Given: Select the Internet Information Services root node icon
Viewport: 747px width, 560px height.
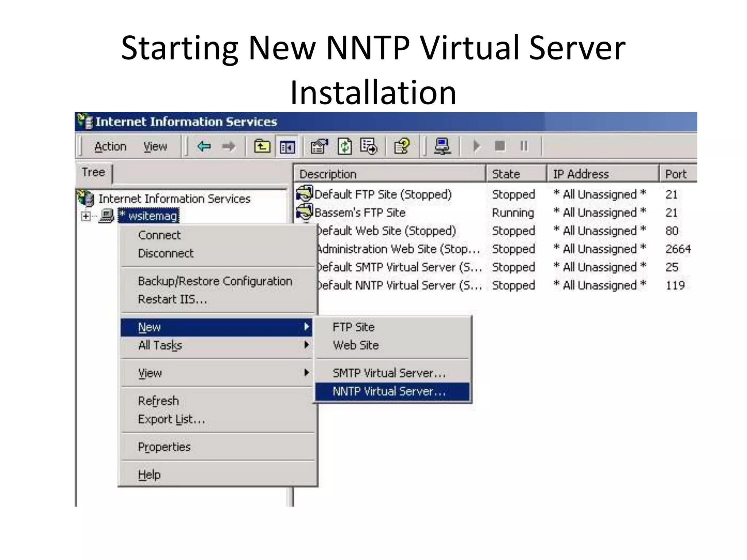Looking at the screenshot, I should pos(86,198).
